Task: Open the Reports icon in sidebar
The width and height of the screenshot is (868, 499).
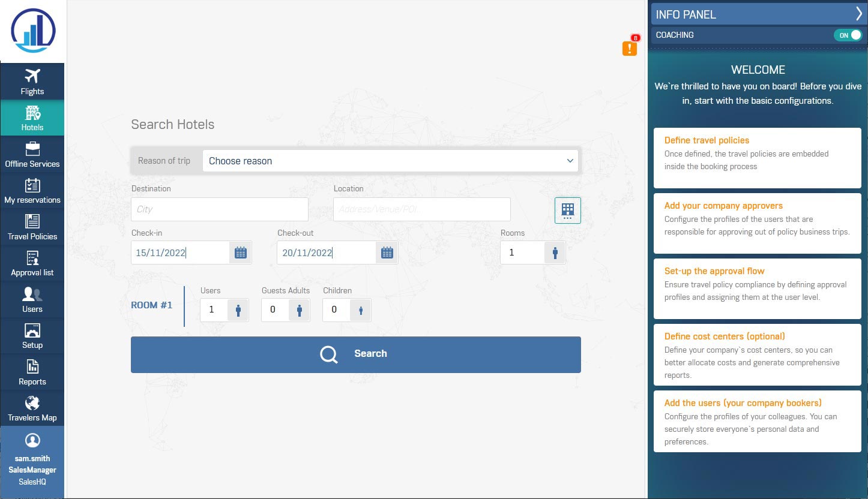Action: point(32,366)
